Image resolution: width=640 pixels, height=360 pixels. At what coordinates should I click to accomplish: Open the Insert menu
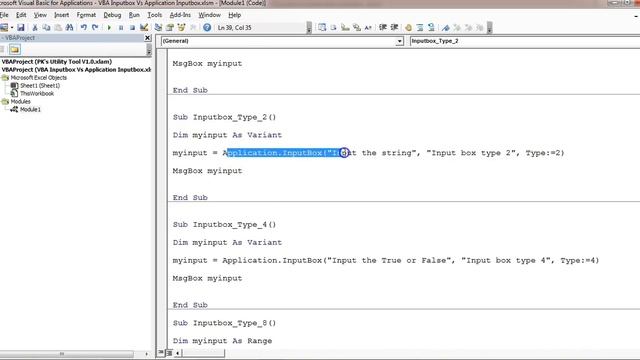62,15
